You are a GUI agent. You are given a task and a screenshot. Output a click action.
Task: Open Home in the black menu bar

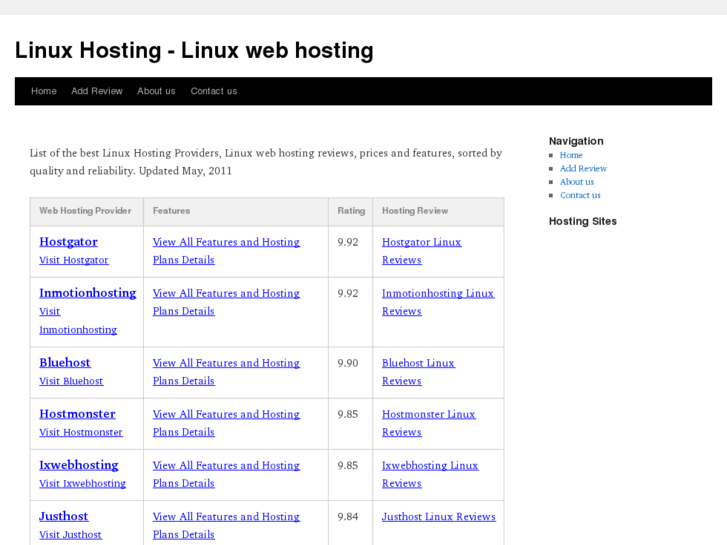click(x=44, y=91)
